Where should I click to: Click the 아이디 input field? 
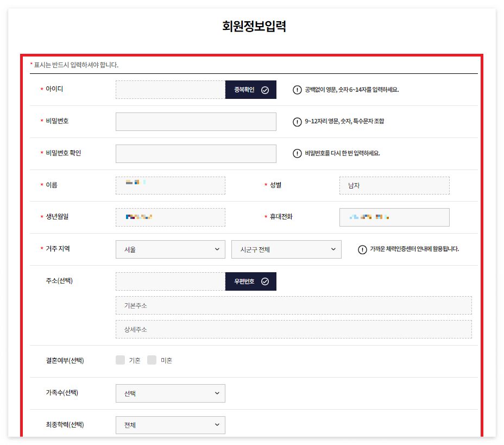coord(168,89)
